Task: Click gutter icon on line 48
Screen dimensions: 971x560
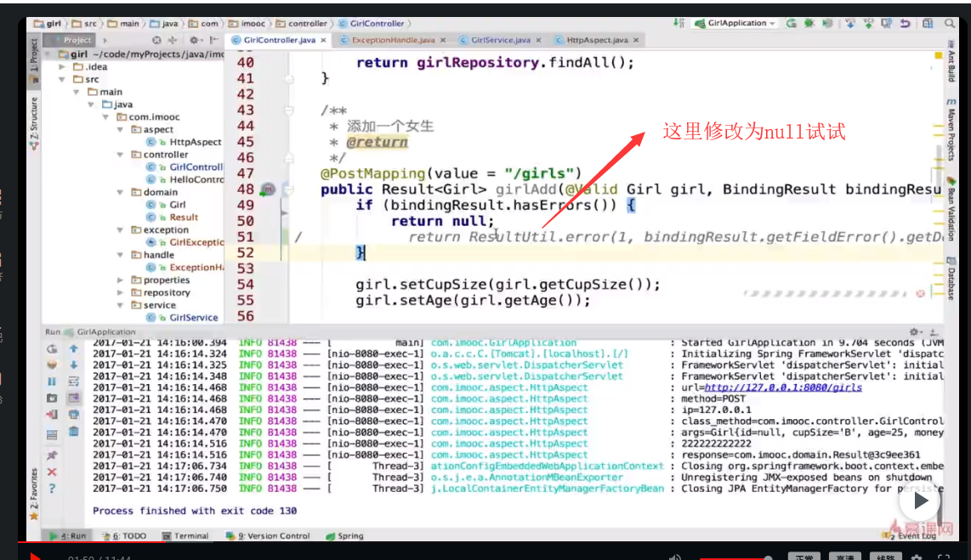Action: [268, 189]
